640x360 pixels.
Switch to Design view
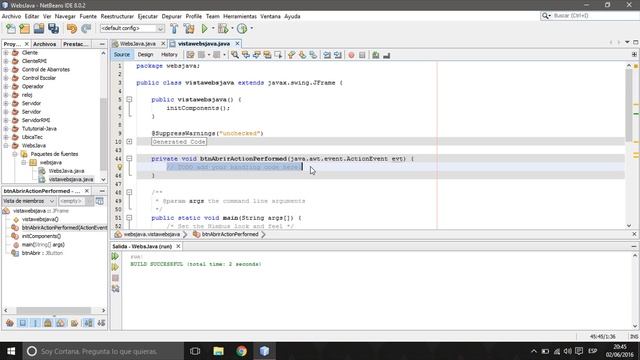145,55
